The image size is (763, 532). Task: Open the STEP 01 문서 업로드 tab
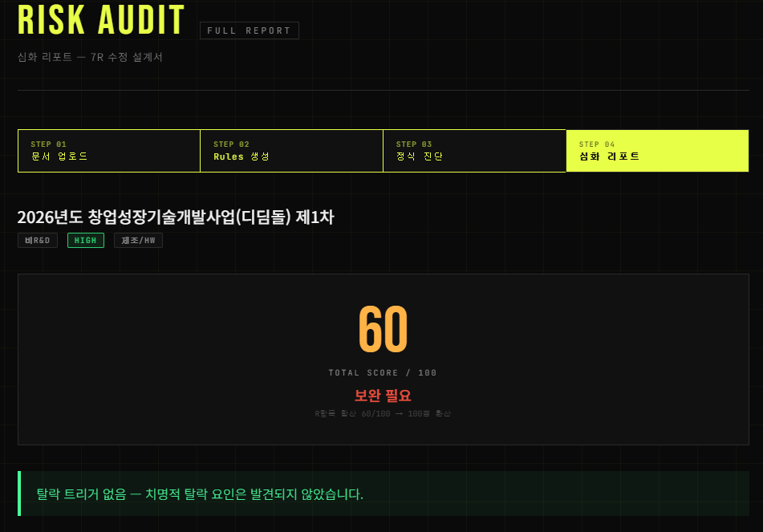[x=109, y=151]
